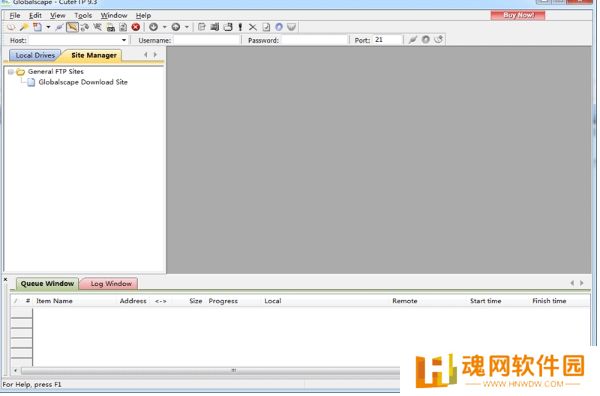Click the printer icon in the toolbar
The height and width of the screenshot is (396, 600).
[x=111, y=27]
